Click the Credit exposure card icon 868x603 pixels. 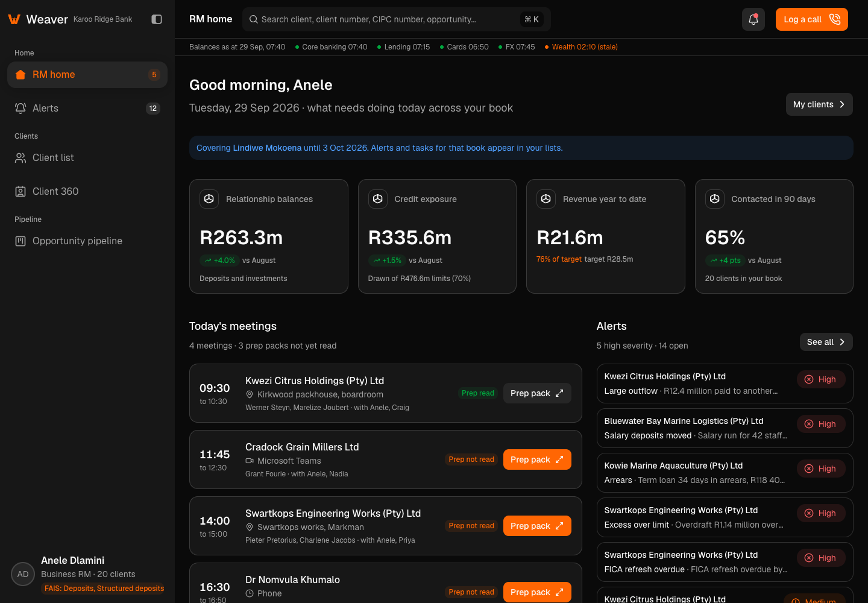(378, 199)
